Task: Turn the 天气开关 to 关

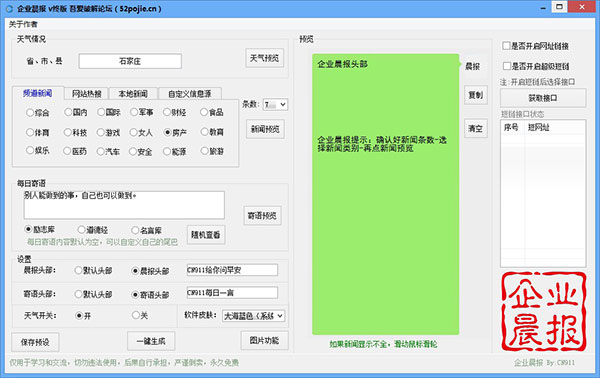Action: 140,315
